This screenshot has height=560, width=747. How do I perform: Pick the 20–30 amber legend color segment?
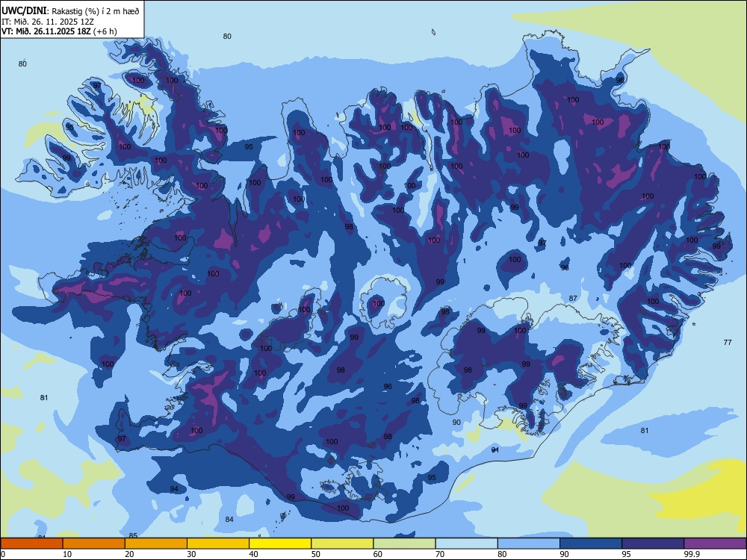click(156, 544)
